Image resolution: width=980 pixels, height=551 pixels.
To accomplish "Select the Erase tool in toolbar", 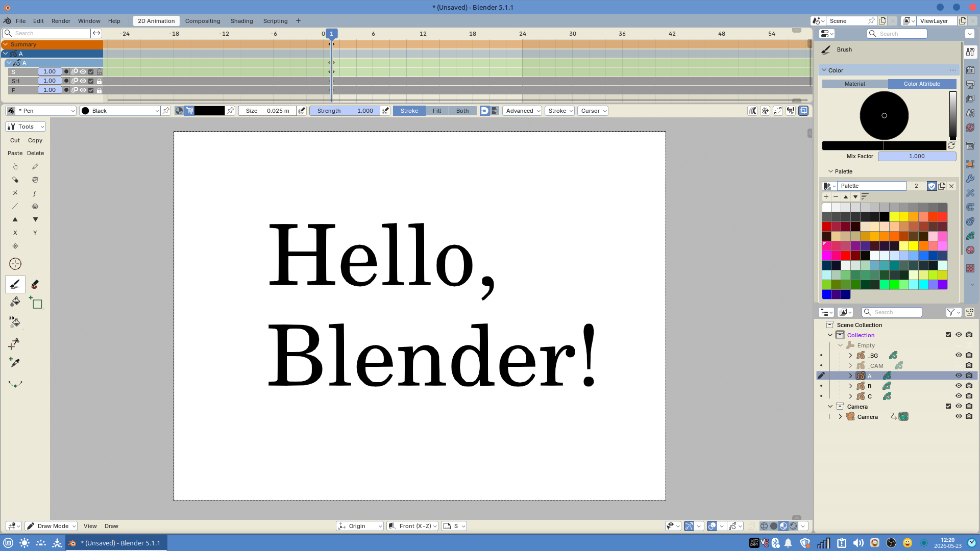I will (35, 284).
